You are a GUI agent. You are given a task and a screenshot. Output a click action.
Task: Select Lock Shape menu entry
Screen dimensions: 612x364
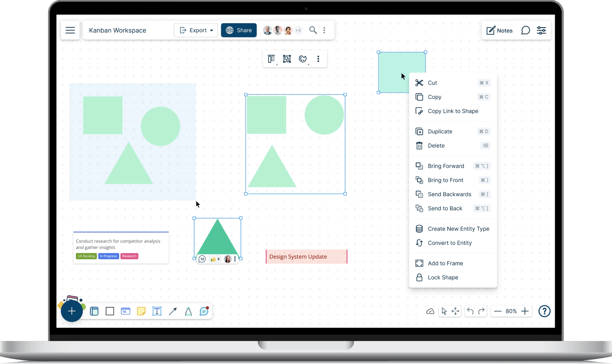442,277
